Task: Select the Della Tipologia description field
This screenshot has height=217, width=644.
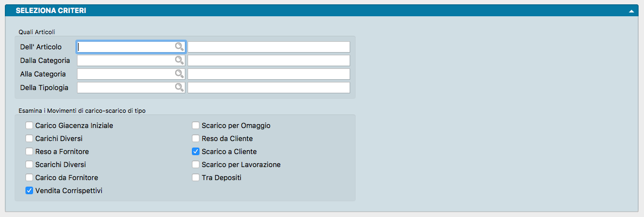Action: [268, 87]
